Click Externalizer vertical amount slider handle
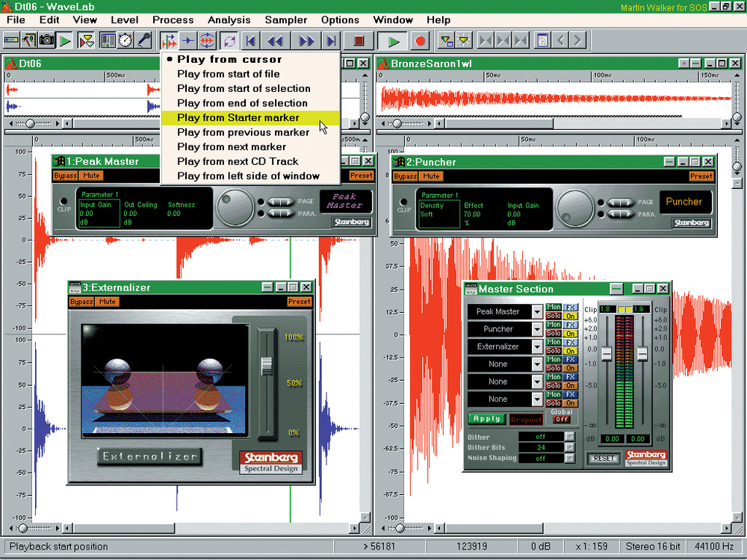Image resolution: width=747 pixels, height=560 pixels. [x=267, y=366]
